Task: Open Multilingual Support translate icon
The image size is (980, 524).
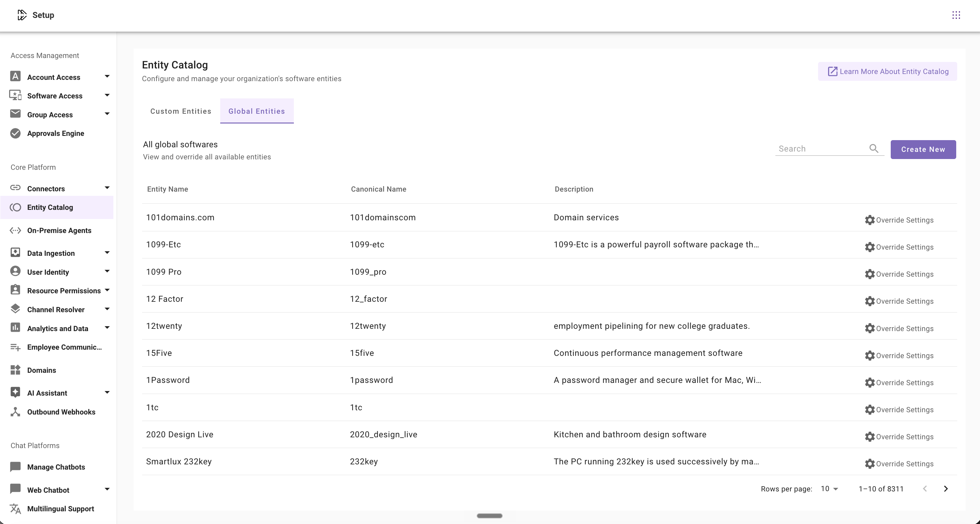Action: (15, 509)
